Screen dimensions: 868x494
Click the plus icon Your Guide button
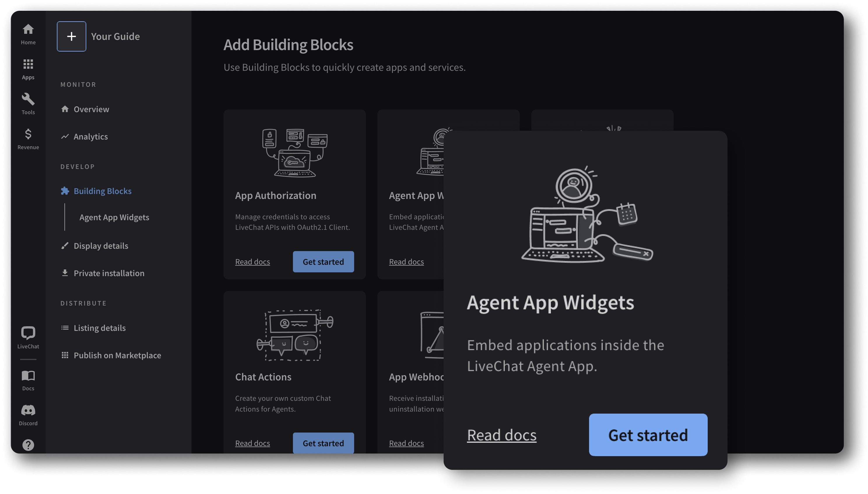click(x=71, y=36)
